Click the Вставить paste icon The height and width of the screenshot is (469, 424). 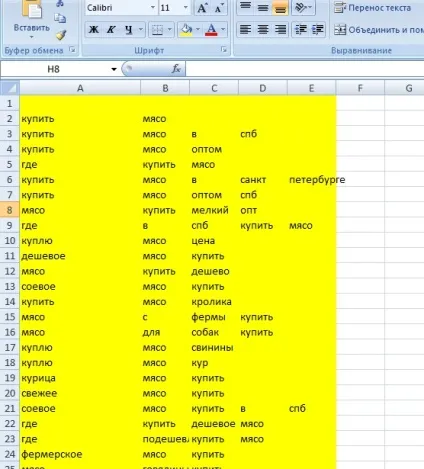(32, 9)
